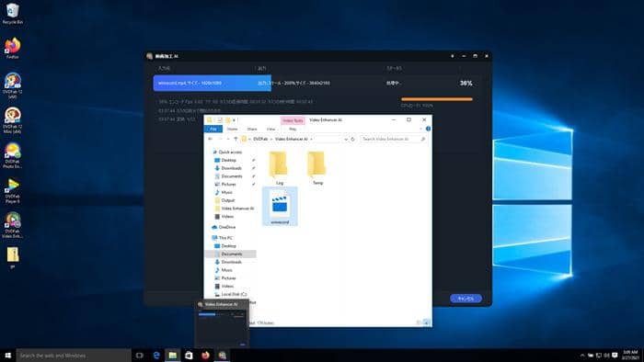The width and height of the screenshot is (644, 362).
Task: Open the address bar history dropdown
Action: [x=346, y=139]
